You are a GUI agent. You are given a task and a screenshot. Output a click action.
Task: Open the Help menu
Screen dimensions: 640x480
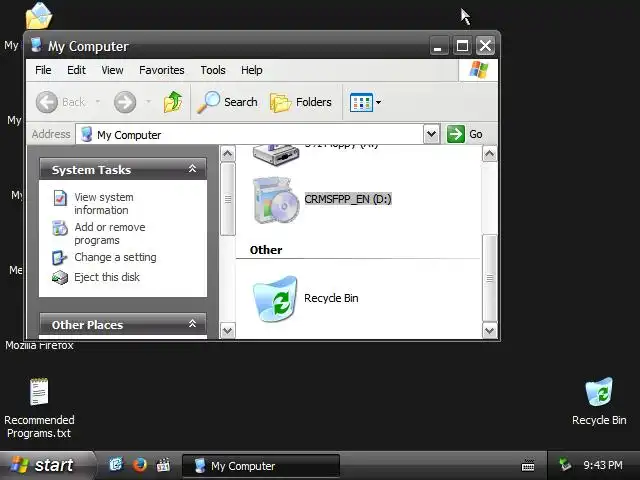[x=251, y=70]
